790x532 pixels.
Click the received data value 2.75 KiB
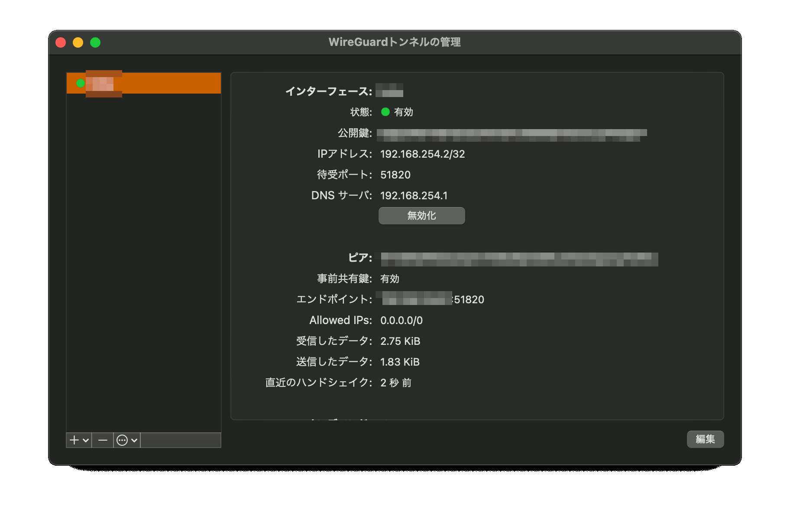click(x=400, y=341)
